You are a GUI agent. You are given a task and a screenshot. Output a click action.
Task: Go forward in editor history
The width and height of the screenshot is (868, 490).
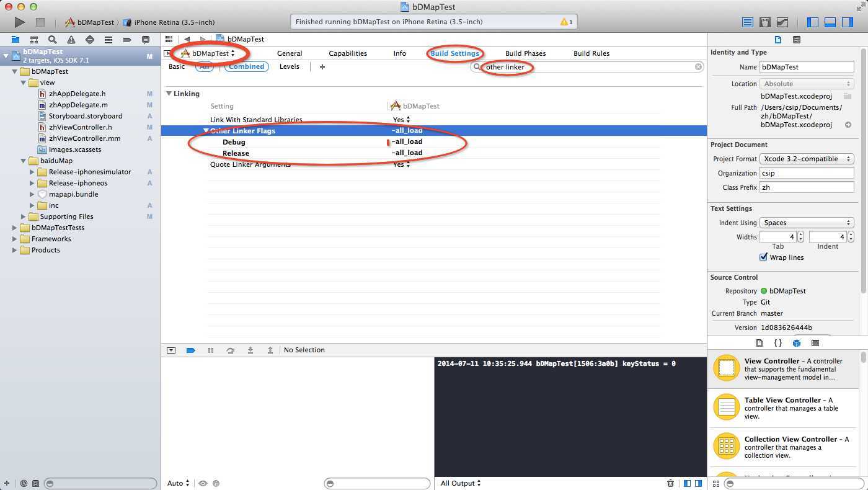pyautogui.click(x=203, y=39)
